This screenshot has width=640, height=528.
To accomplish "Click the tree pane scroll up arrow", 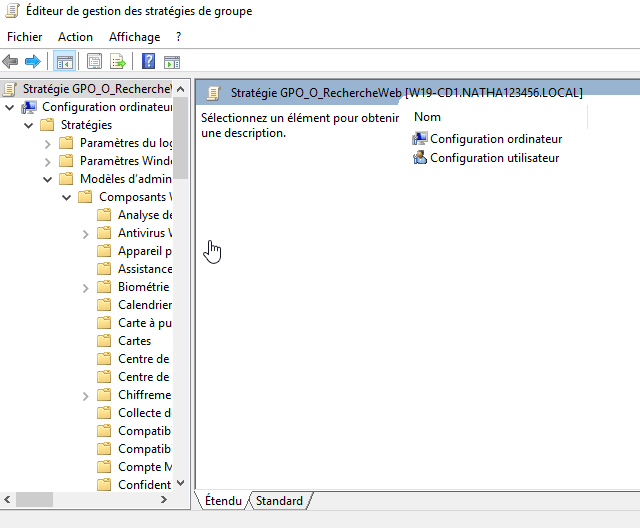I will click(180, 89).
